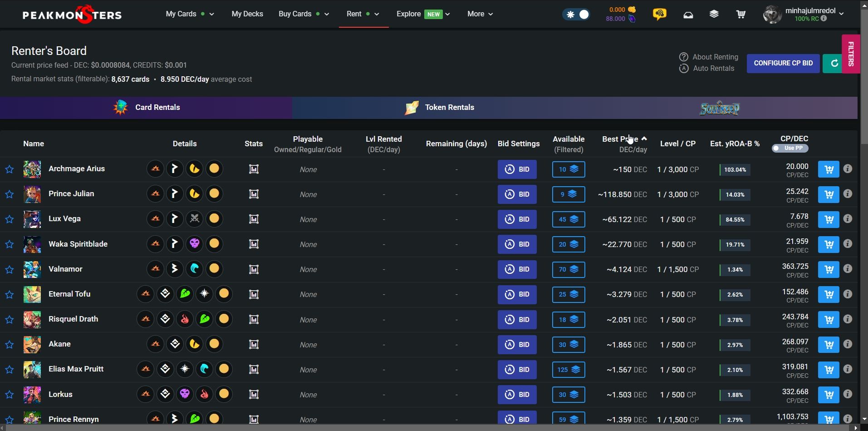868x431 pixels.
Task: Open the shopping cart in header
Action: click(x=741, y=15)
